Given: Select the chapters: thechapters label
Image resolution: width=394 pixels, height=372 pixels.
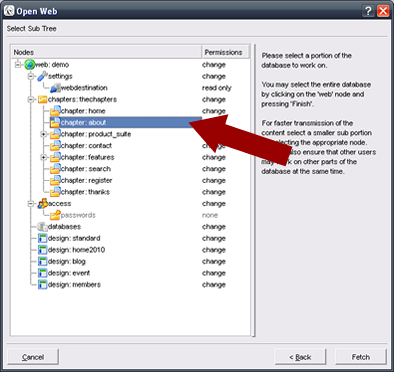Looking at the screenshot, I should coord(82,99).
